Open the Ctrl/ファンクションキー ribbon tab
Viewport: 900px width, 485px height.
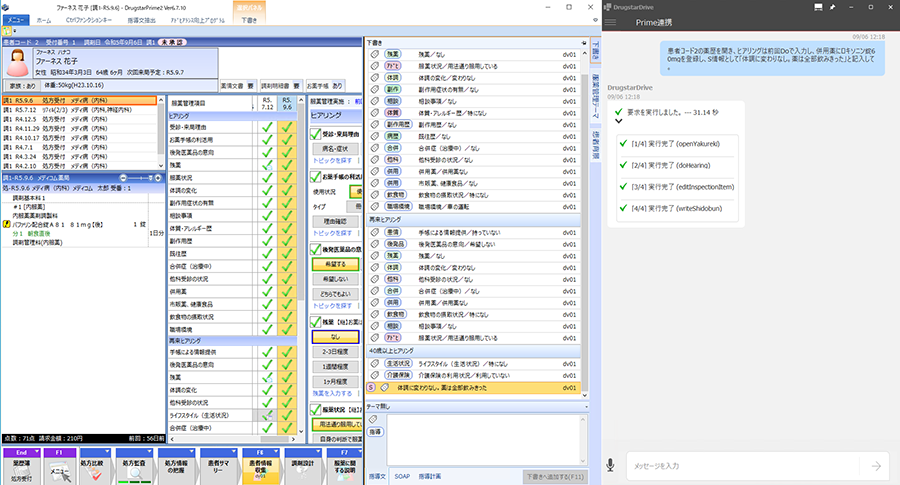89,20
